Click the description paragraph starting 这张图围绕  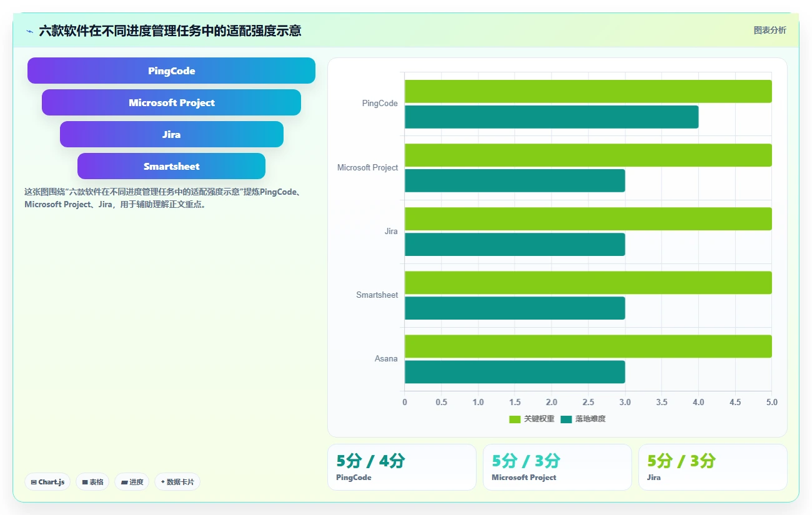[x=165, y=198]
